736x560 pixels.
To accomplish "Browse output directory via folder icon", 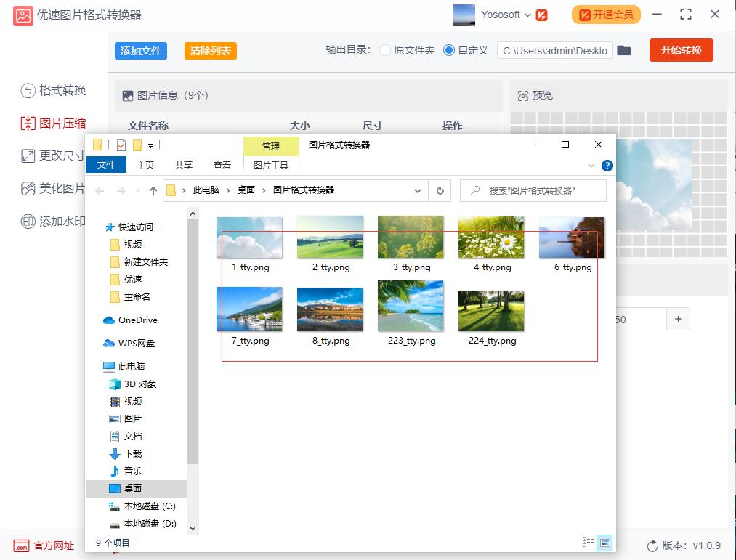I will point(625,51).
